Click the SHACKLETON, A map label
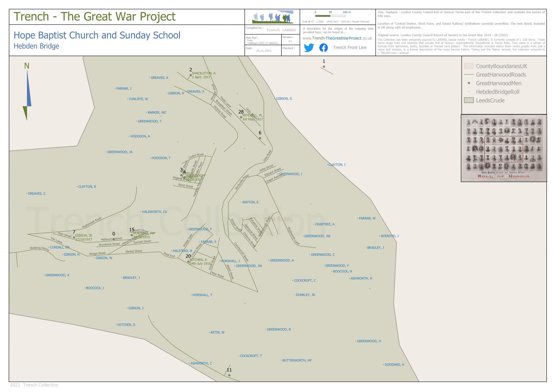This screenshot has height=392, width=555. pyautogui.click(x=204, y=73)
